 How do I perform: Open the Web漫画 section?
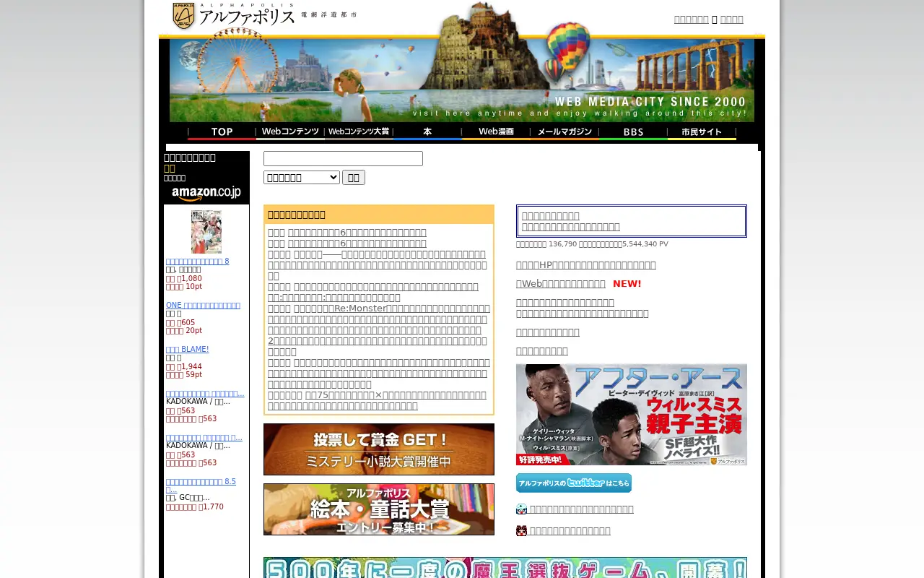[x=496, y=132]
